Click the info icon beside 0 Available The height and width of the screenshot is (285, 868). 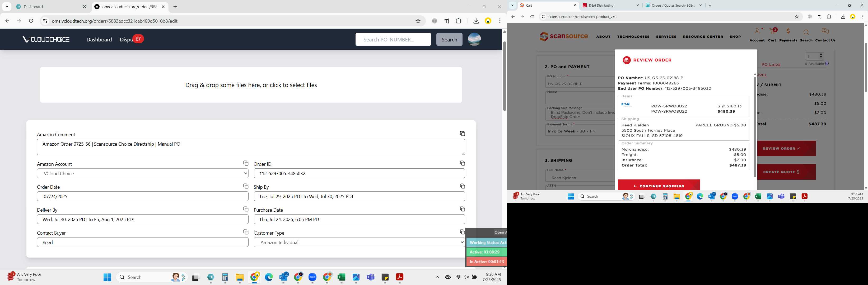click(x=827, y=64)
